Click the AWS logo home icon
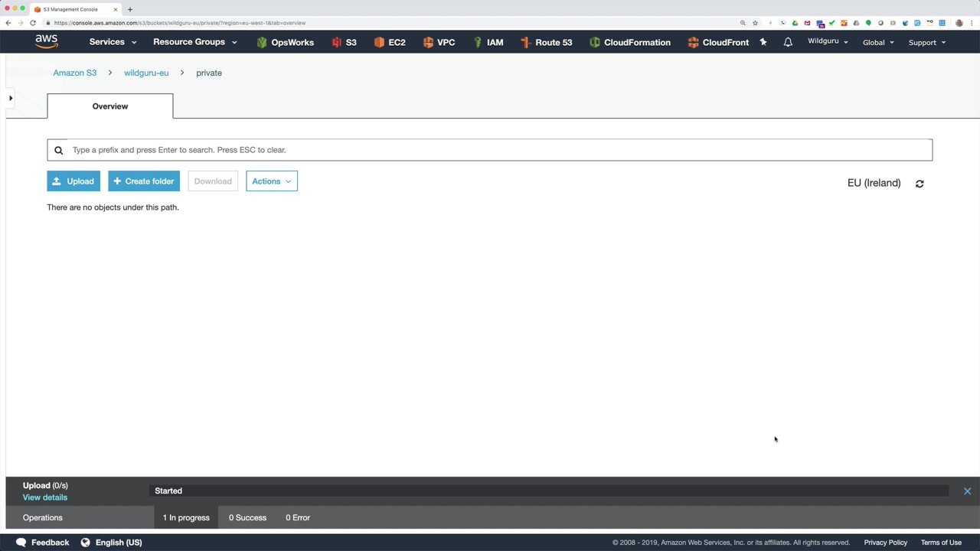Image resolution: width=980 pixels, height=551 pixels. click(x=47, y=41)
